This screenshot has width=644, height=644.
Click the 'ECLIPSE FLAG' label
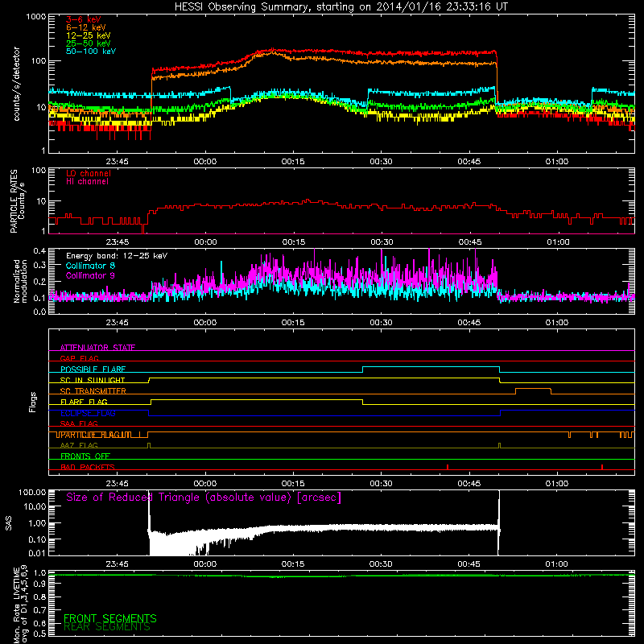tap(88, 413)
